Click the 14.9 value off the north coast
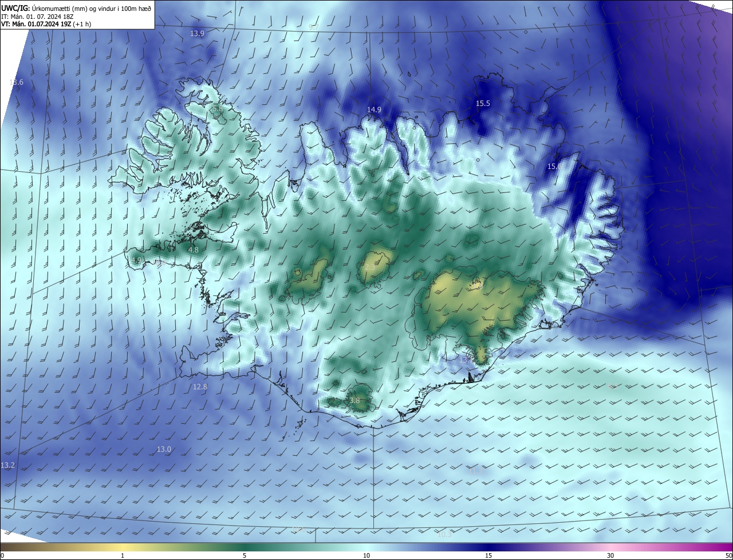733x560 pixels. [374, 109]
